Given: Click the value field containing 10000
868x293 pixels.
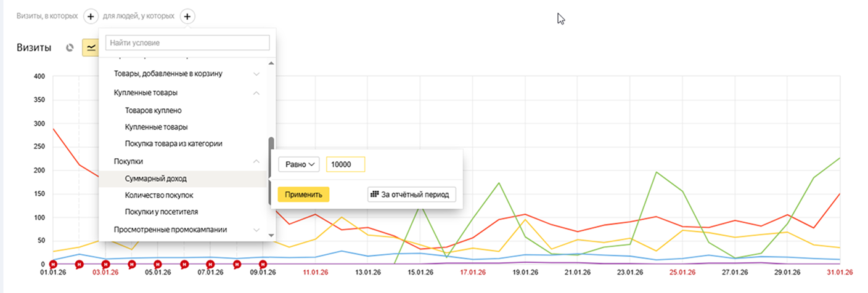Looking at the screenshot, I should (x=345, y=164).
